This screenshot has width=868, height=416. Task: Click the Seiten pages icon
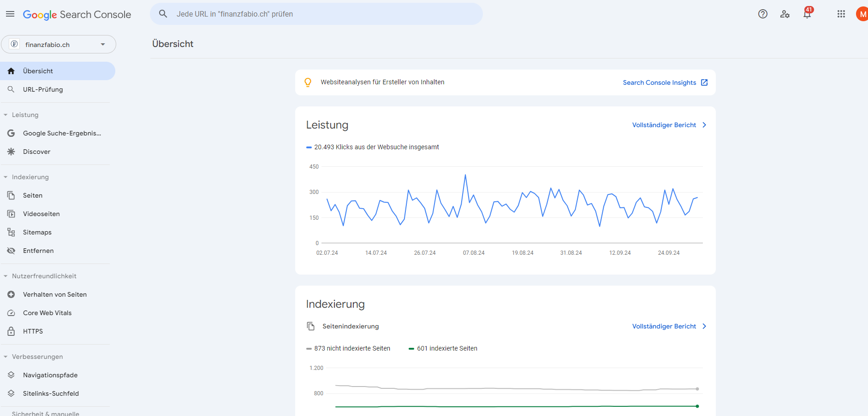coord(11,195)
